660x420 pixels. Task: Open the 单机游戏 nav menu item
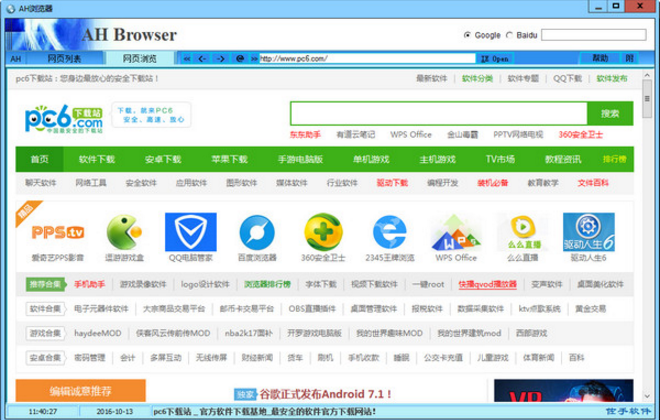(371, 159)
